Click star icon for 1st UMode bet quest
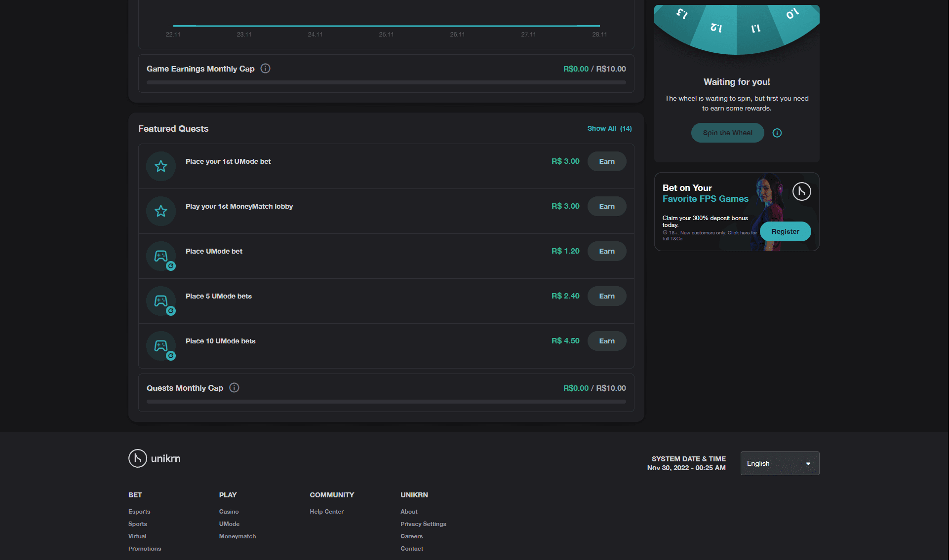This screenshot has height=560, width=949. point(161,166)
